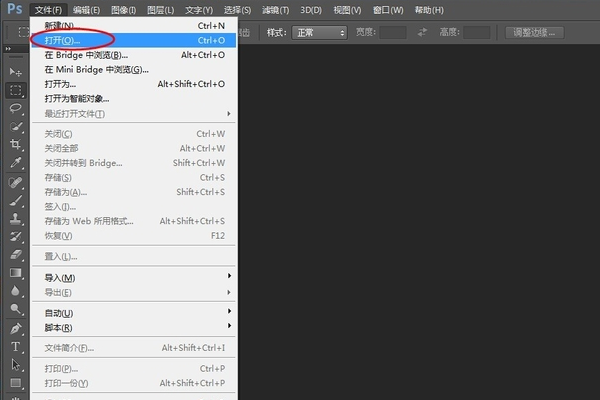
Task: Open the 帮助(H) menu
Action: 429,10
